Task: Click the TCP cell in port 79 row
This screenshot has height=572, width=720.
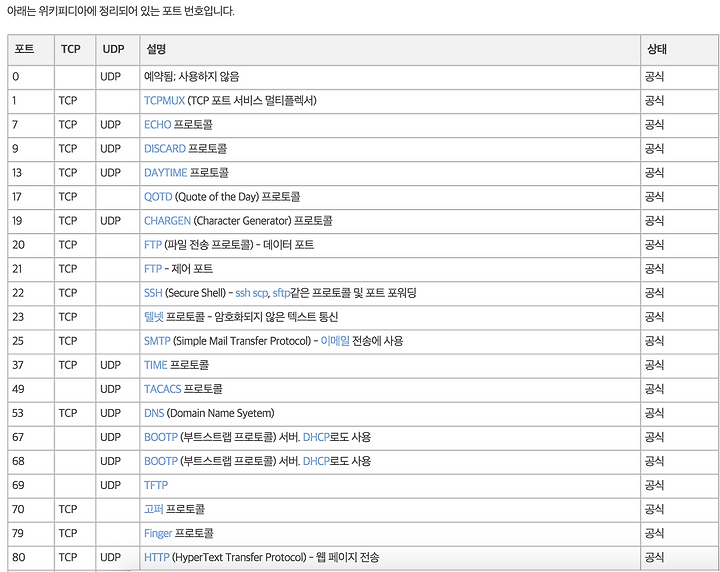Action: [75, 533]
